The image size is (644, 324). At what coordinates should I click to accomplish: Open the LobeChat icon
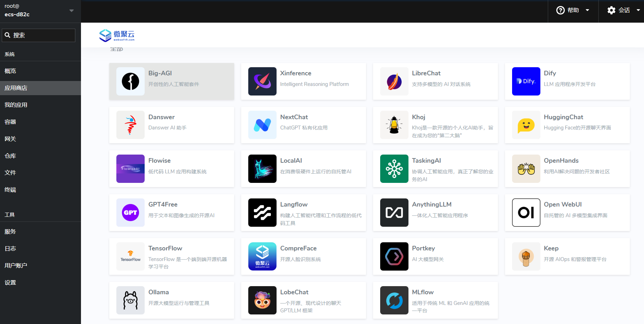coord(262,300)
